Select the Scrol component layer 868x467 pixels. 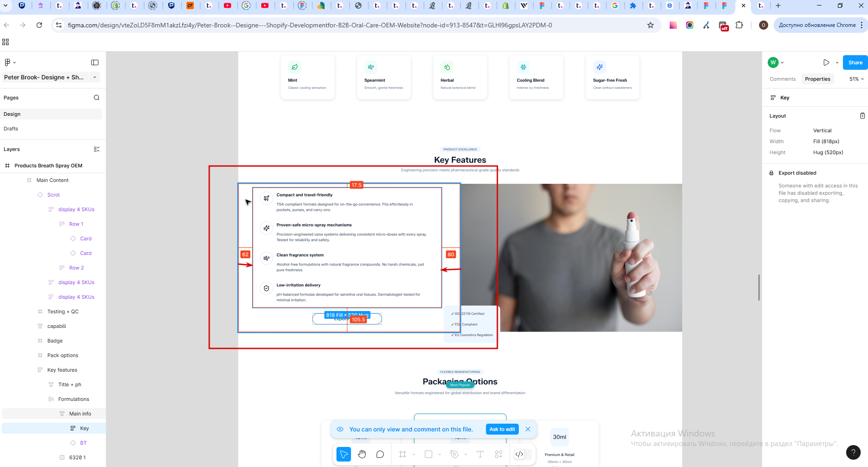point(53,195)
